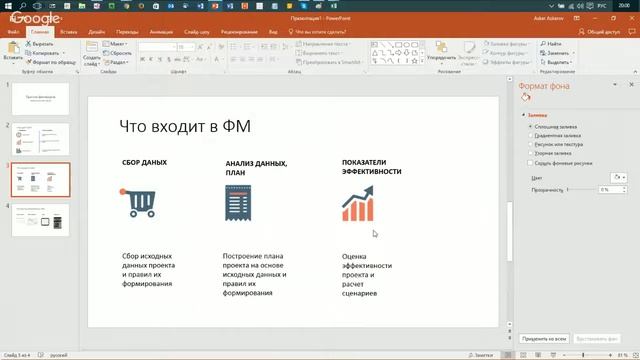
Task: Open the font size dropdown
Action: click(192, 47)
